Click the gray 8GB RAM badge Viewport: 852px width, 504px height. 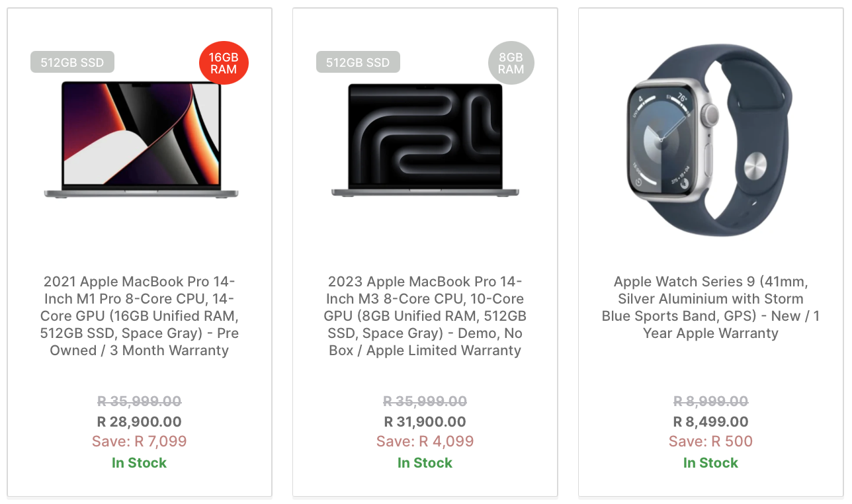pyautogui.click(x=511, y=63)
